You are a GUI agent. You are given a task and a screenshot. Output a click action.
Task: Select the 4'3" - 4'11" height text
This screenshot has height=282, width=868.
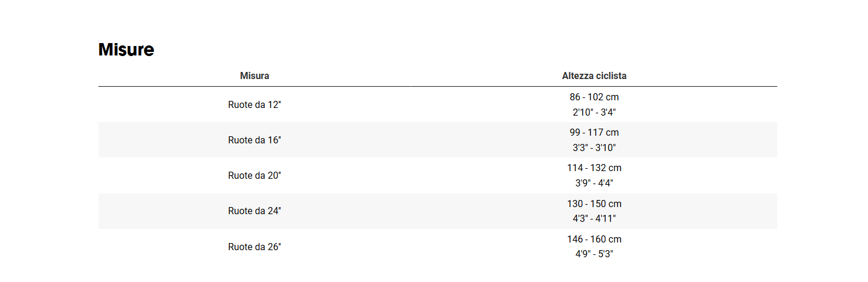point(594,218)
